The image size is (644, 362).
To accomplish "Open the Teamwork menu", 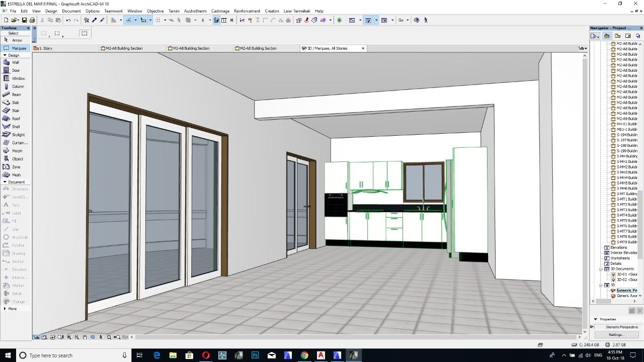I will pyautogui.click(x=113, y=11).
